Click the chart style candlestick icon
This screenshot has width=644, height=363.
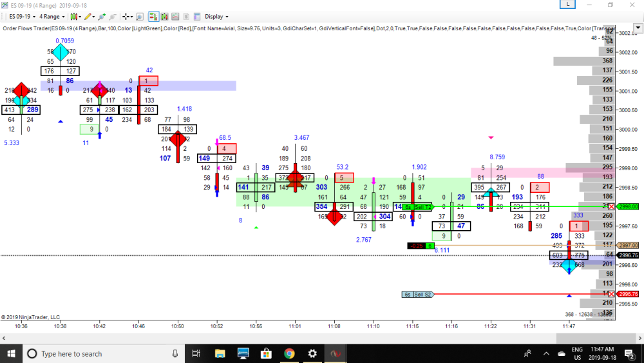click(75, 16)
